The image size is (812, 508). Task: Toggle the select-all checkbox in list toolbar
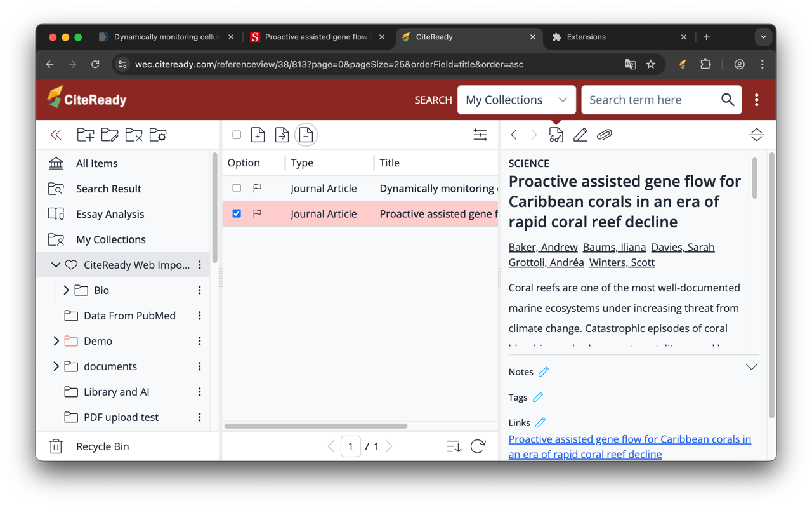tap(237, 135)
